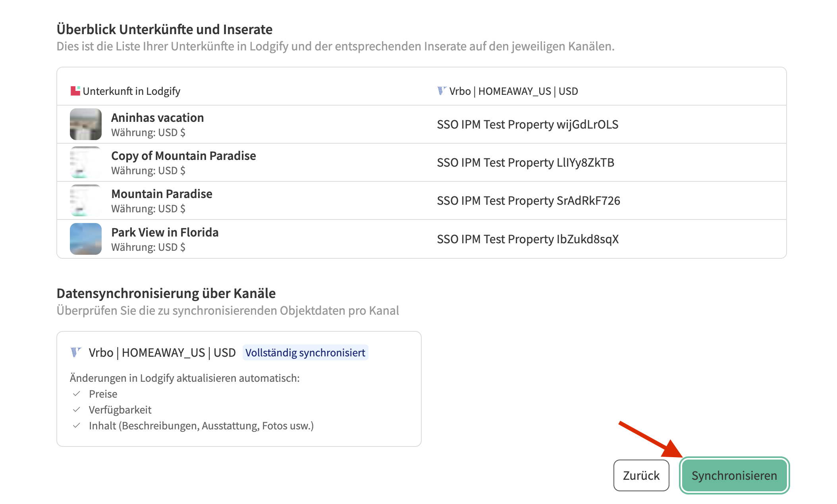This screenshot has width=837, height=504.
Task: Select the Copy of Mountain Paradise title
Action: (x=183, y=156)
